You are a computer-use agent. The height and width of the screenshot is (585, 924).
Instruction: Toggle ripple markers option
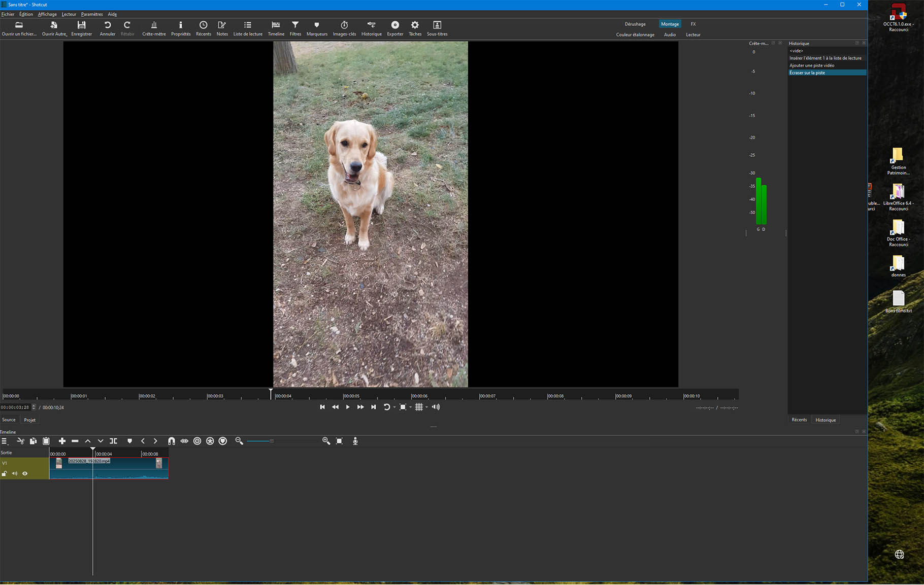click(x=223, y=441)
